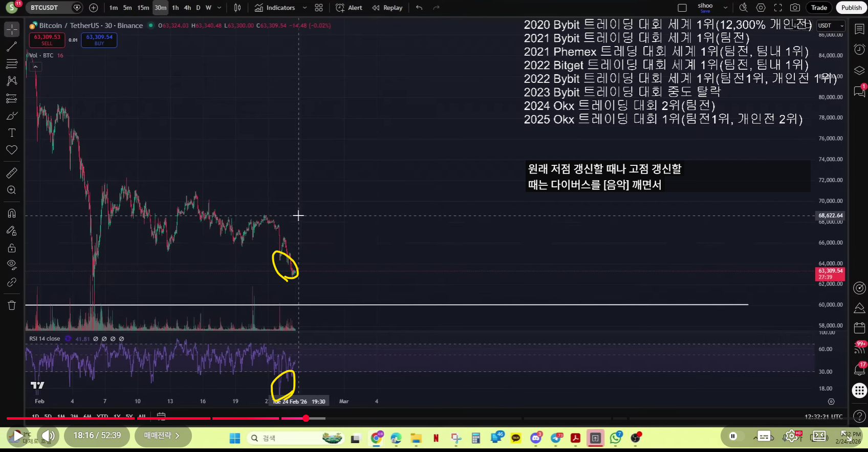
Task: Click the video player play button
Action: (17, 436)
